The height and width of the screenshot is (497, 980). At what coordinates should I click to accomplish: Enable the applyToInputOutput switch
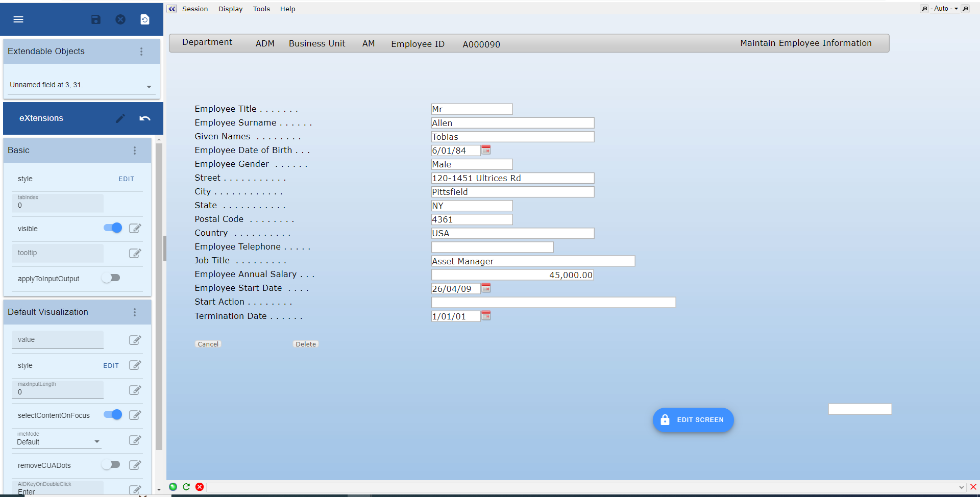click(x=111, y=278)
